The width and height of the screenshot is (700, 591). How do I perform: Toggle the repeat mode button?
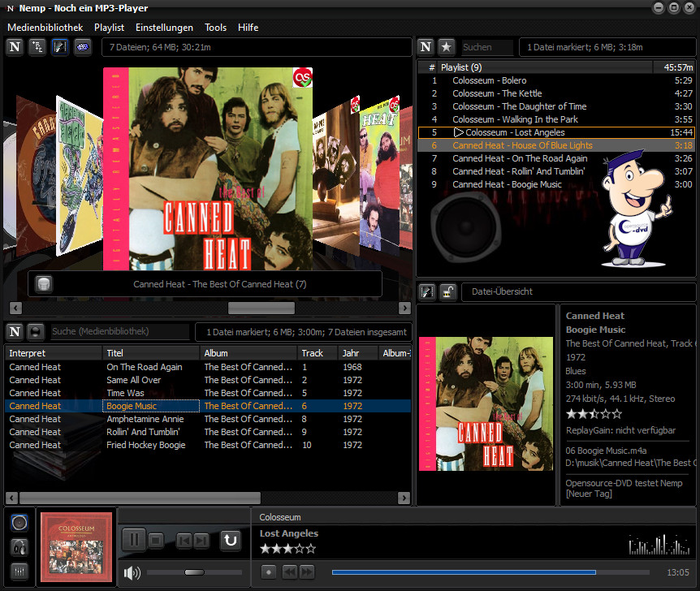[x=231, y=539]
